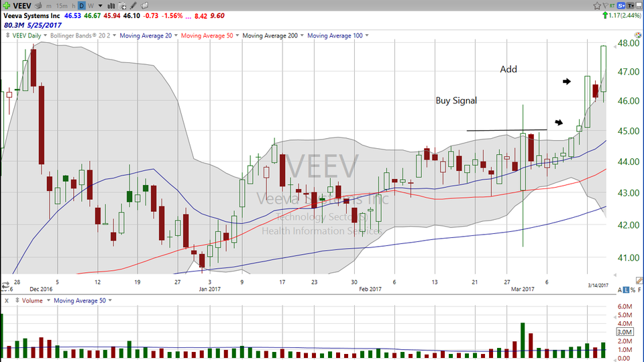Click the 46.10 last price value
Screen dimensions: 644x362
[x=131, y=15]
